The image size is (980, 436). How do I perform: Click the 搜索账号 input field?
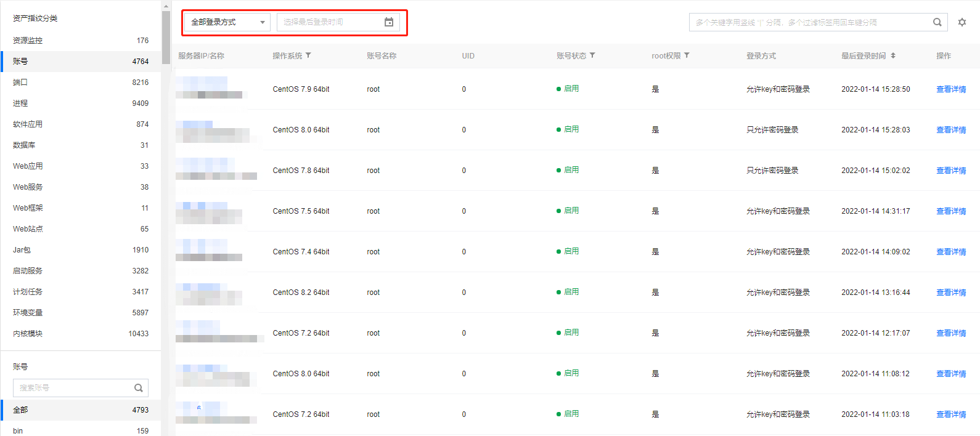tap(73, 388)
